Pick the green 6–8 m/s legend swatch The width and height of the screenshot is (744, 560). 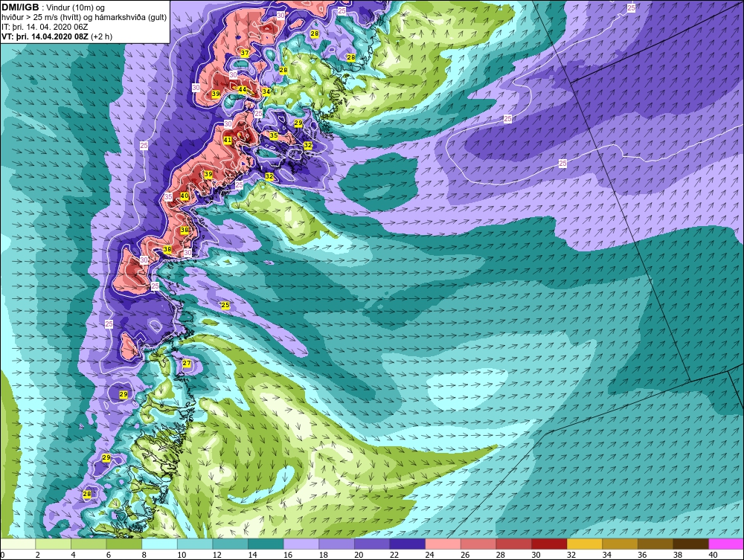124,544
